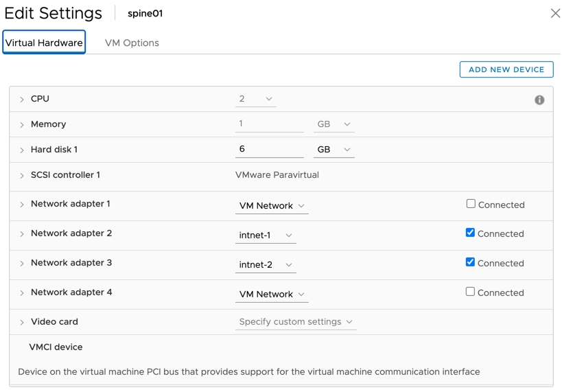This screenshot has width=562, height=392.
Task: Expand the CPU settings row
Action: 22,100
